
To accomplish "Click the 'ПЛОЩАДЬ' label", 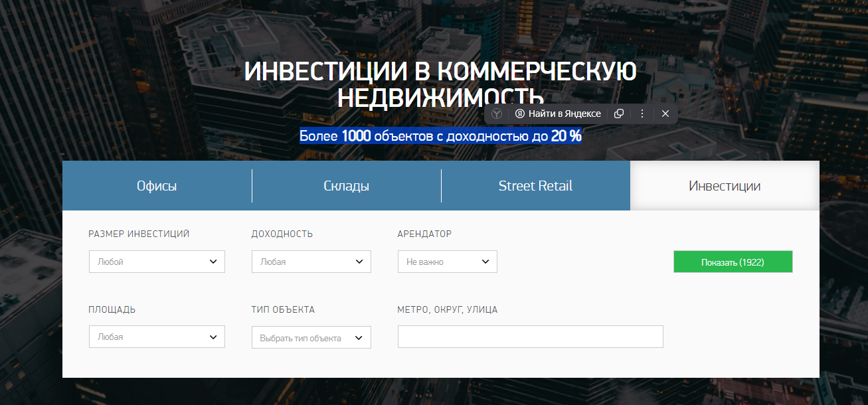I will 112,310.
